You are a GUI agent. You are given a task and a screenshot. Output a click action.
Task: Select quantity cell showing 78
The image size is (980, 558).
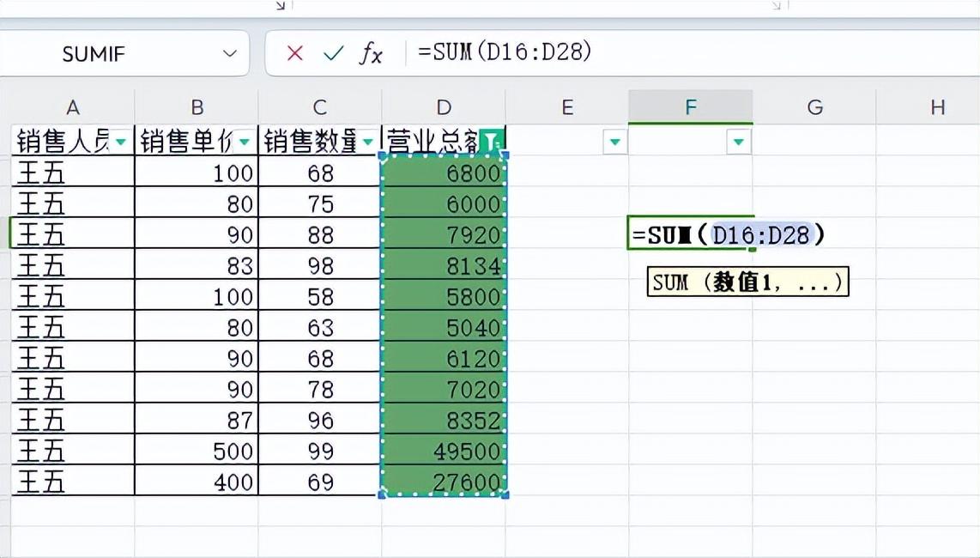(320, 389)
